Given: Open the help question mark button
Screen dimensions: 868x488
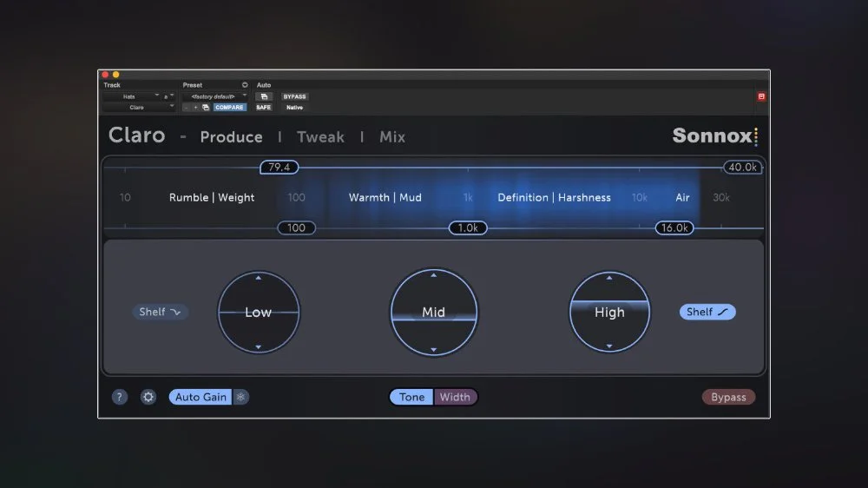Looking at the screenshot, I should pyautogui.click(x=120, y=397).
